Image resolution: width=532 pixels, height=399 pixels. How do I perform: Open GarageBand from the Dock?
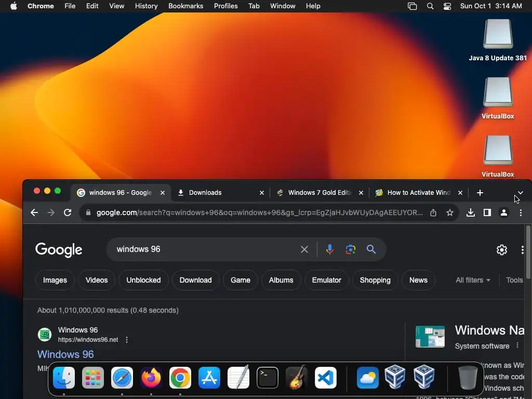tap(297, 378)
